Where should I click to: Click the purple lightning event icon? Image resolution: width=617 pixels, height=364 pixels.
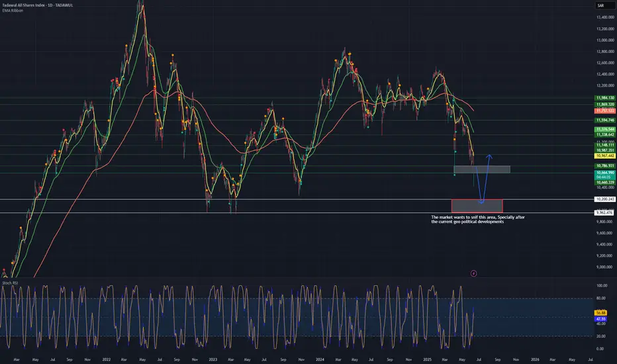(474, 273)
